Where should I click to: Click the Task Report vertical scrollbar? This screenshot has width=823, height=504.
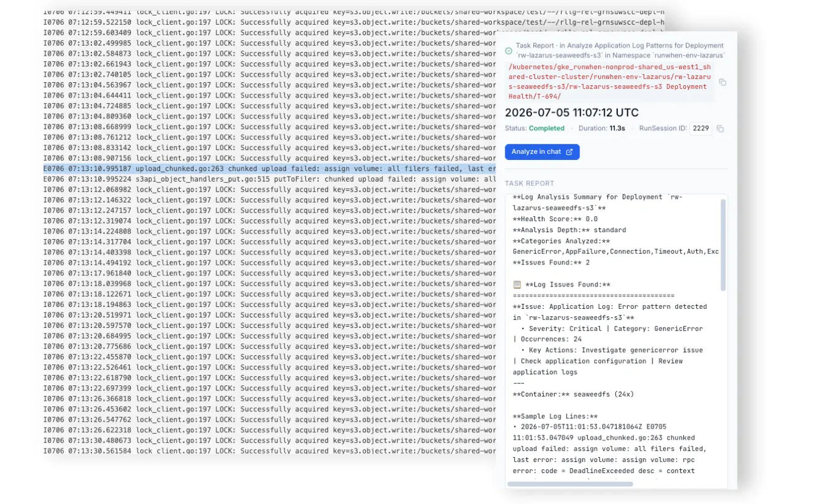(724, 245)
